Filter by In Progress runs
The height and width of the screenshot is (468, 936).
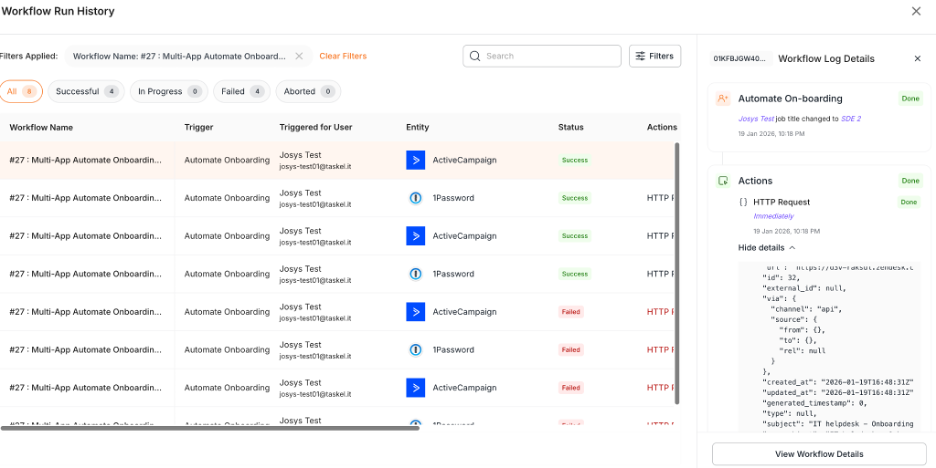click(x=168, y=91)
